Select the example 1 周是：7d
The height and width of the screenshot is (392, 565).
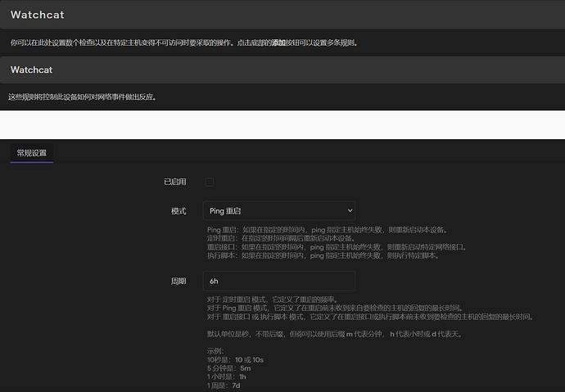pyautogui.click(x=224, y=385)
